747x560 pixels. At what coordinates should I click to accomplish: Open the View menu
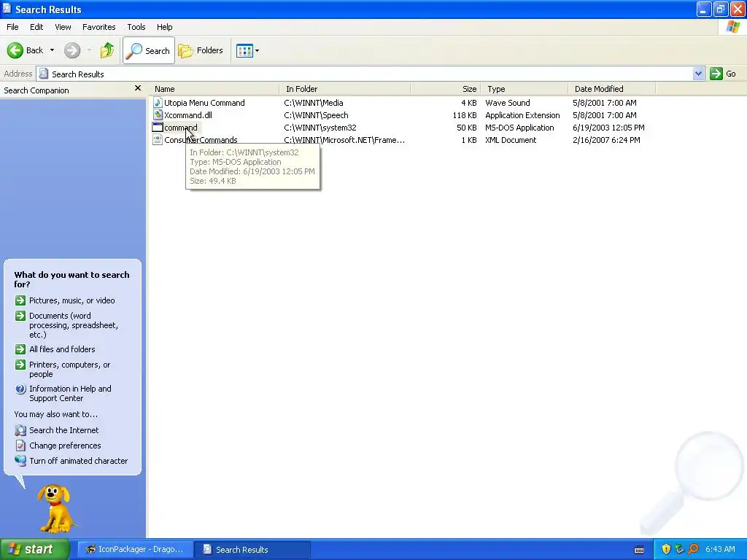point(63,27)
